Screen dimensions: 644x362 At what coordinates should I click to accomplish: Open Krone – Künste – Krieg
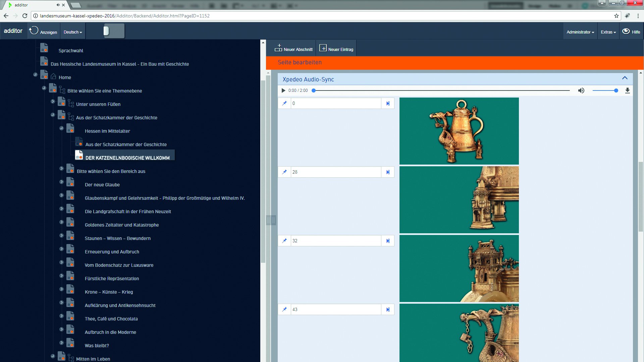109,292
